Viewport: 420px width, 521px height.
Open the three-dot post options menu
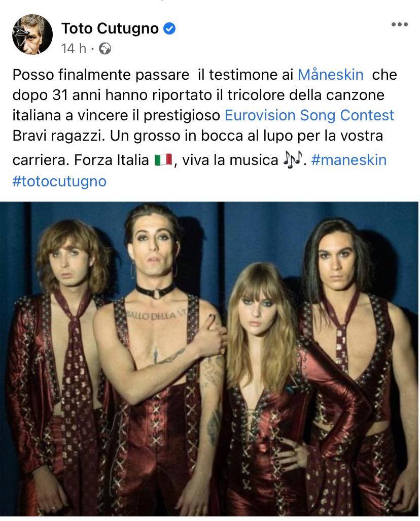point(399,24)
